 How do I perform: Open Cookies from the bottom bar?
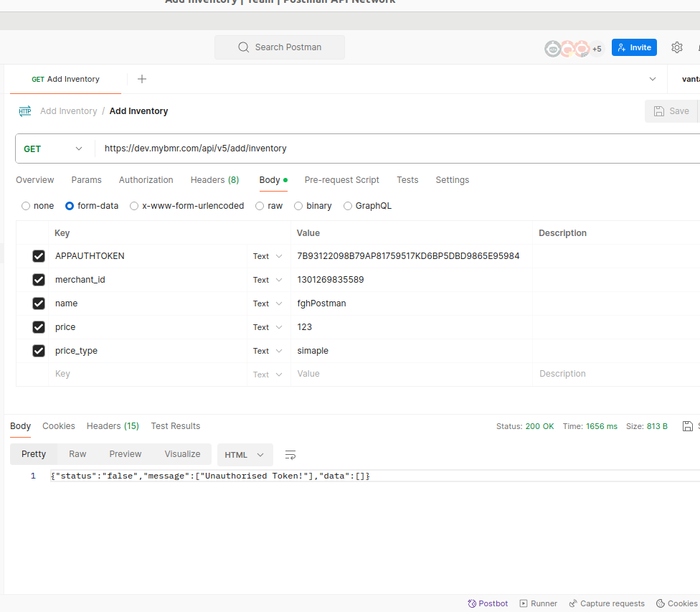[x=676, y=603]
